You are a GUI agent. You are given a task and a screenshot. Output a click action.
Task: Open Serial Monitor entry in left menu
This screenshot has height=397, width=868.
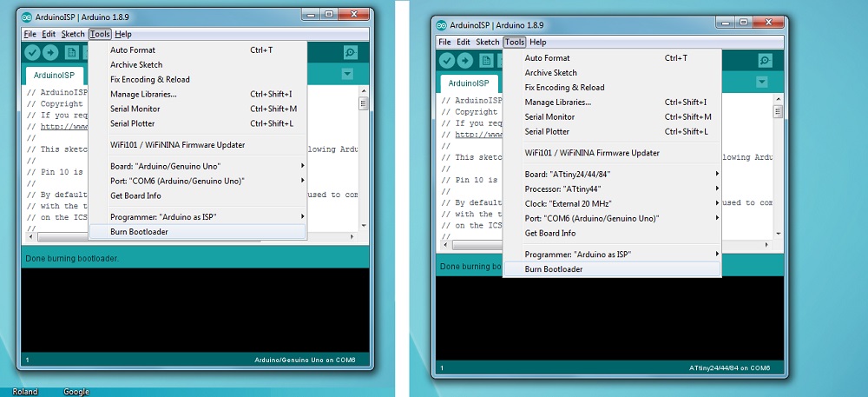coord(198,109)
